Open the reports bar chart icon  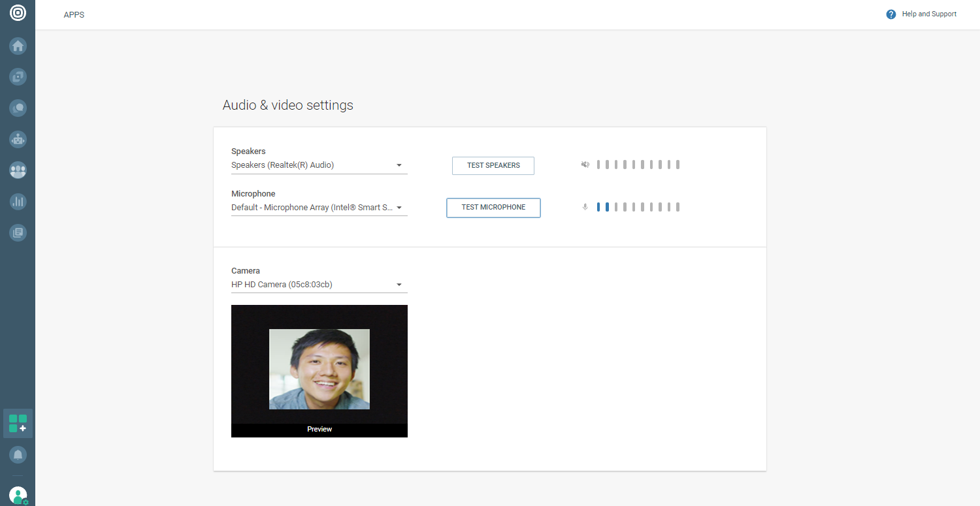point(18,201)
